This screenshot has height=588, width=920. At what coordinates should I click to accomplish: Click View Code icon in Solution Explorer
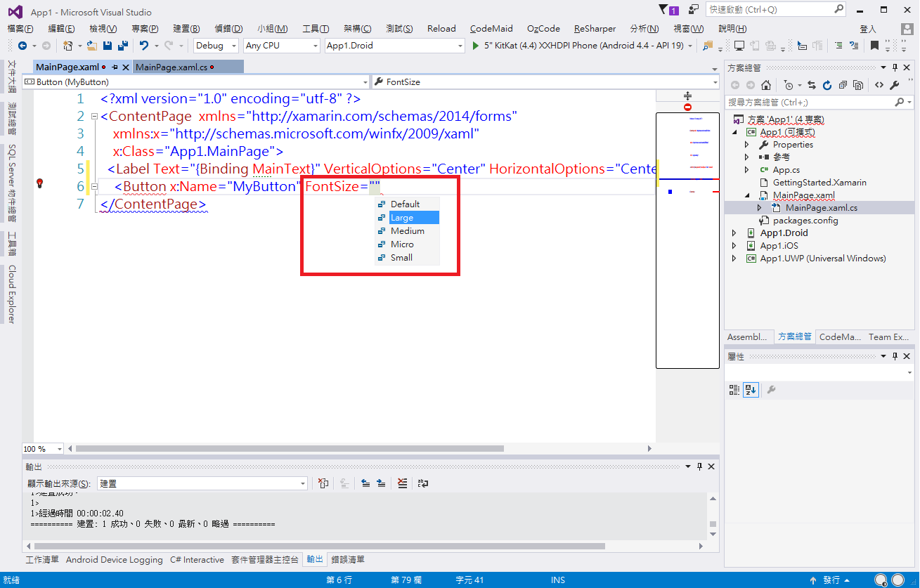(x=879, y=85)
